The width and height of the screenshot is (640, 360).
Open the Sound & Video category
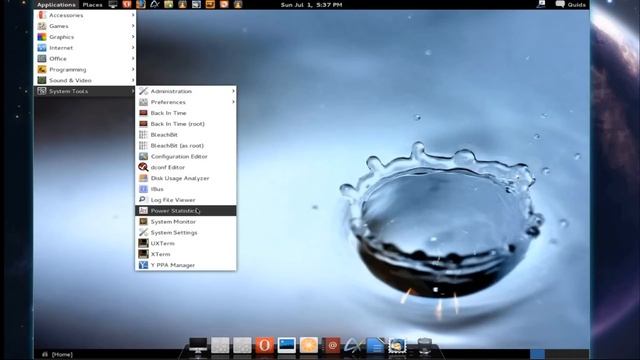pos(85,80)
